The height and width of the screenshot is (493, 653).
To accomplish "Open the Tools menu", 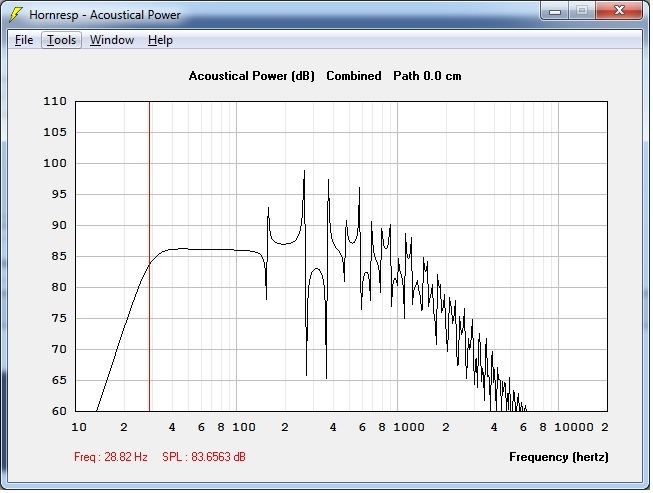I will [61, 40].
